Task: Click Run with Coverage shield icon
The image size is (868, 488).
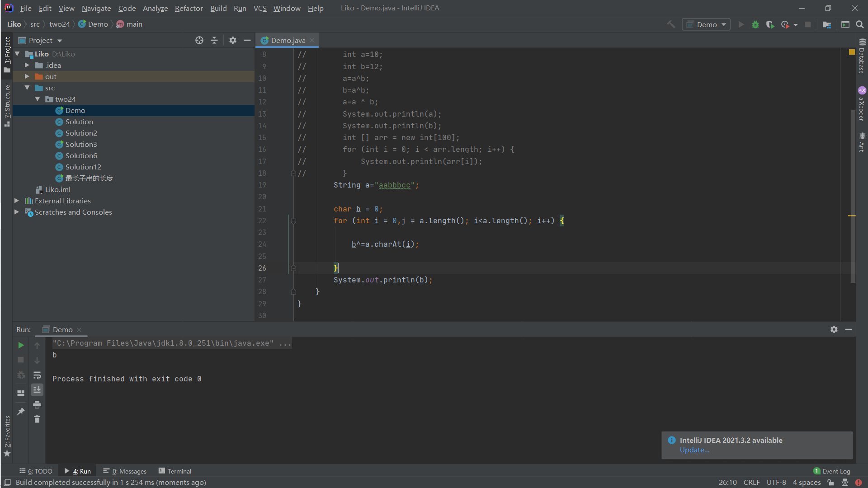Action: (770, 24)
